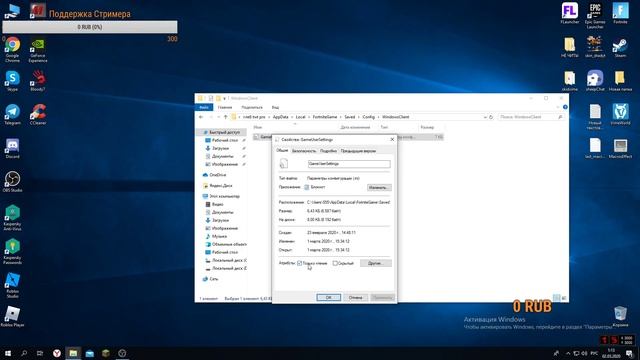Select Сеть in the navigation pane
The height and width of the screenshot is (360, 640).
213,279
